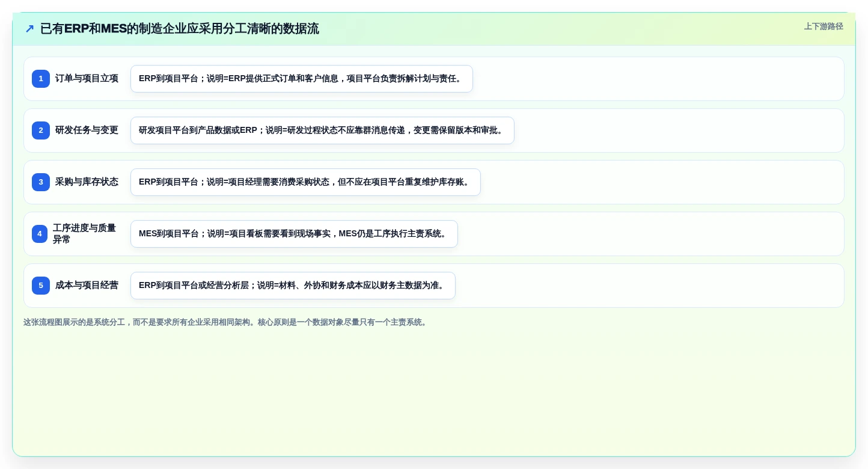Click the step 1 number badge
Image resolution: width=868 pixels, height=469 pixels.
coord(41,79)
